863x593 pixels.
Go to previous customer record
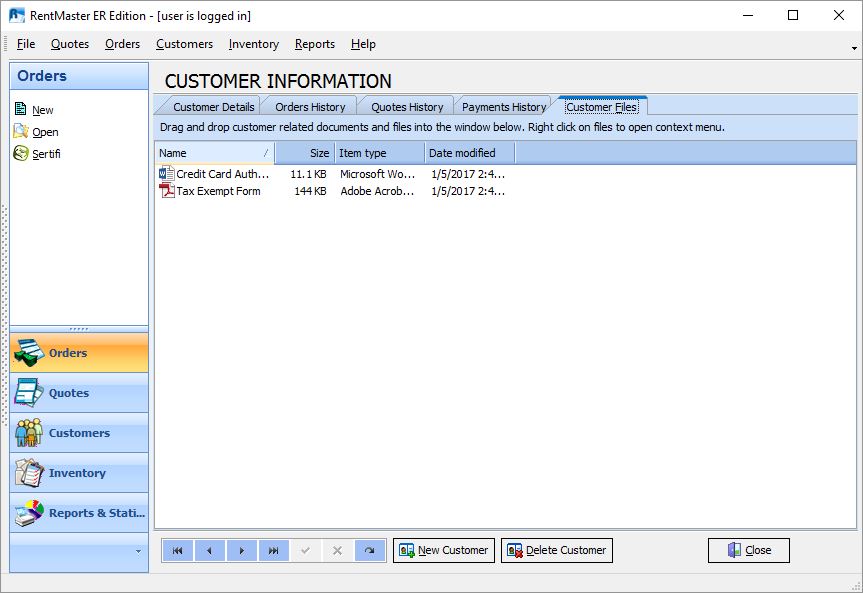click(209, 551)
